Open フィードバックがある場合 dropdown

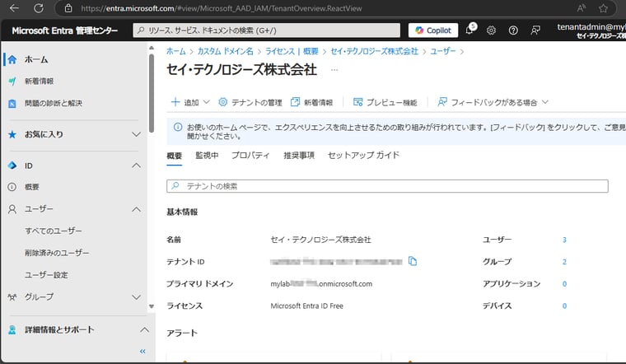tap(493, 102)
